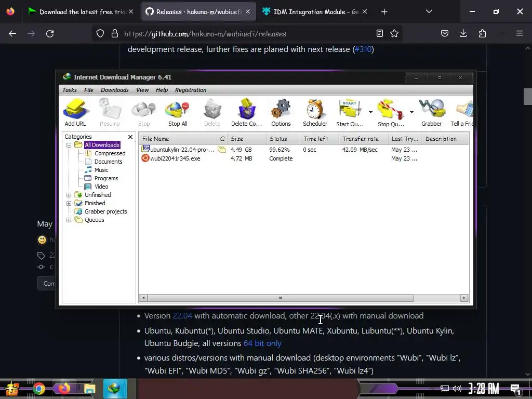532x399 pixels.
Task: Select the Compressed category
Action: pos(110,153)
